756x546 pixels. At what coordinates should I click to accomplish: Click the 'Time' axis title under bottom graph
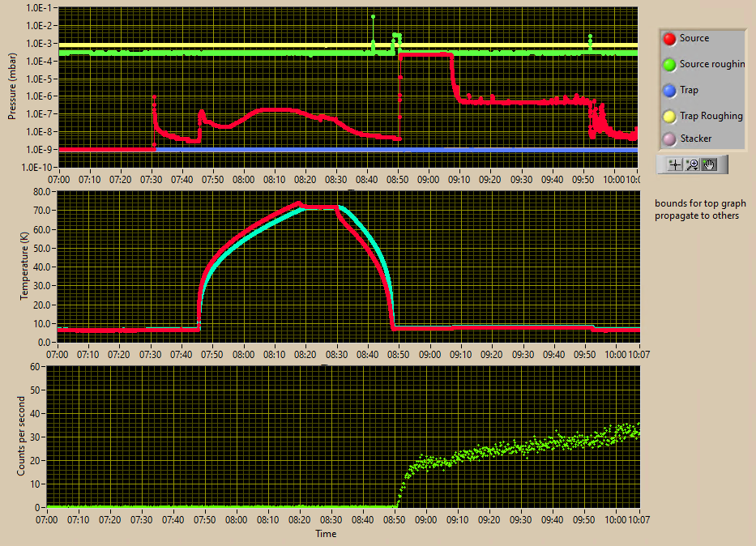(326, 534)
